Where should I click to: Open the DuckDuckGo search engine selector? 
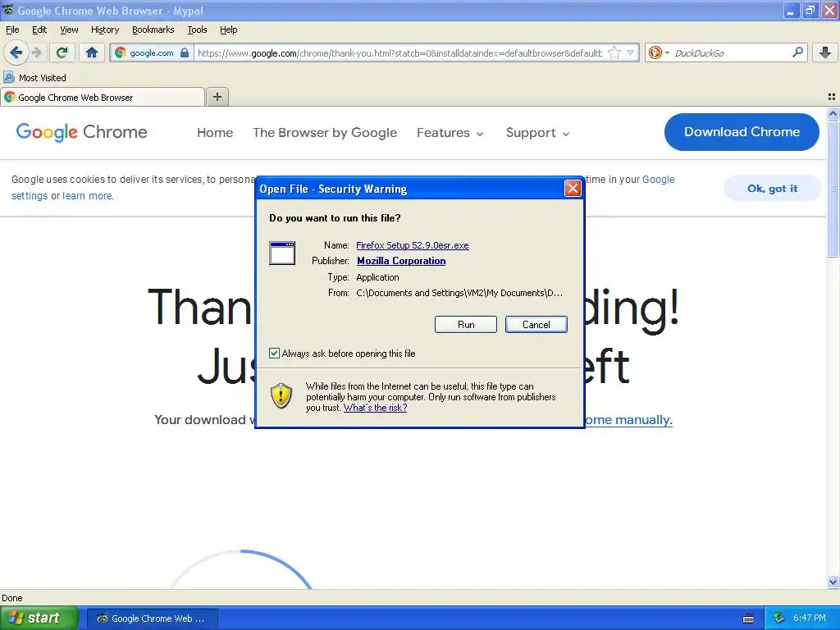point(659,52)
